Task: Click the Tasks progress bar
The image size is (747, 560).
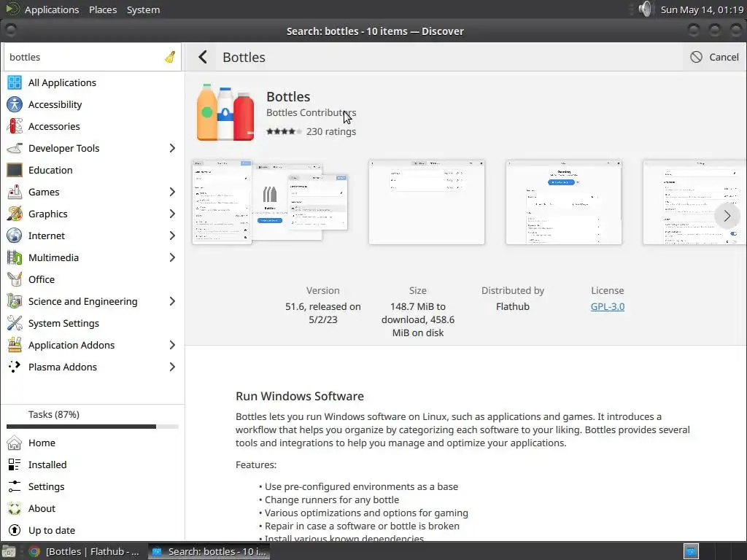Action: [93, 427]
